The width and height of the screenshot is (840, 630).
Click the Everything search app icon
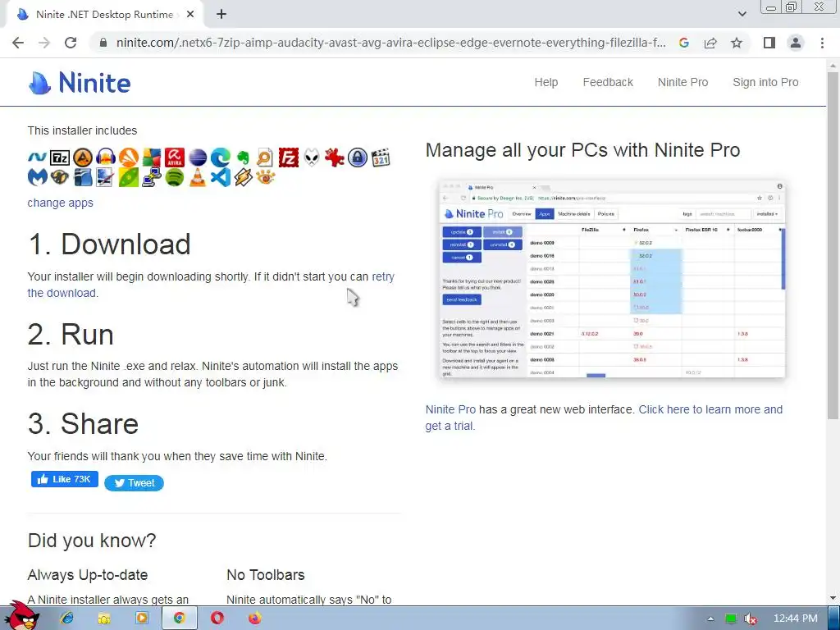[x=265, y=157]
